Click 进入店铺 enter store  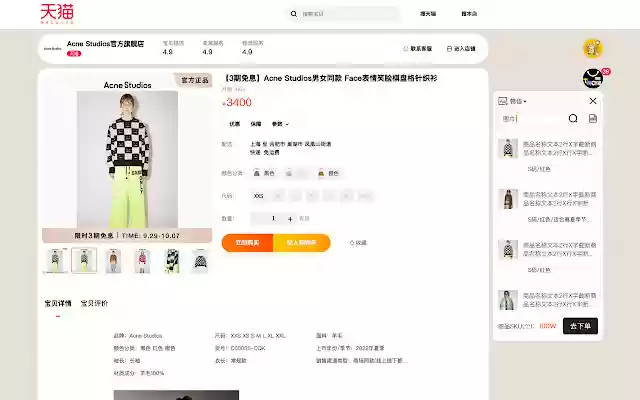[461, 49]
